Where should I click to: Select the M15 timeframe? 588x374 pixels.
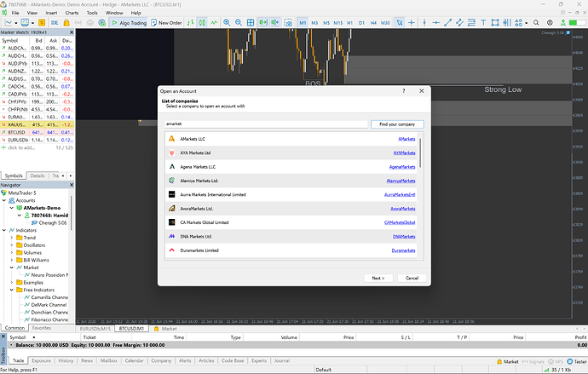coord(338,23)
